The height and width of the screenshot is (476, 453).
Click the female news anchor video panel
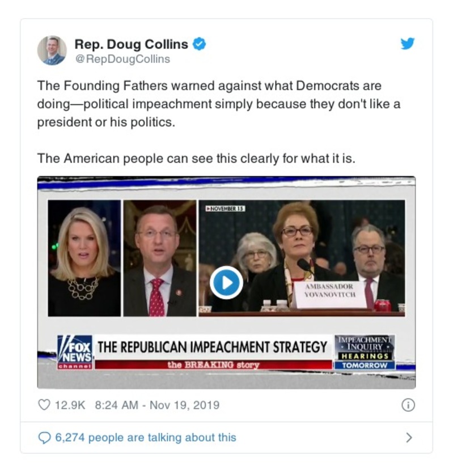(x=84, y=258)
